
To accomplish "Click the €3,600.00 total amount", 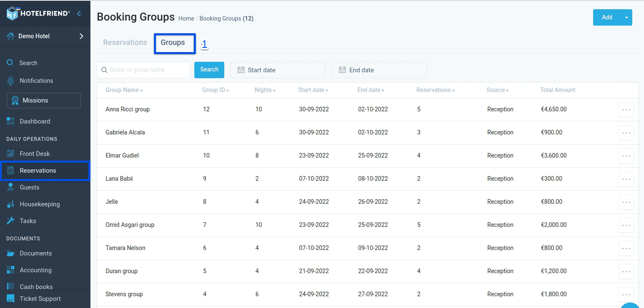I will pos(554,155).
